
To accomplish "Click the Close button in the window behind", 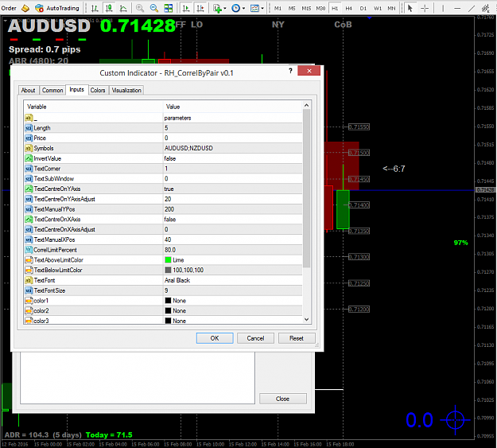I will point(283,399).
